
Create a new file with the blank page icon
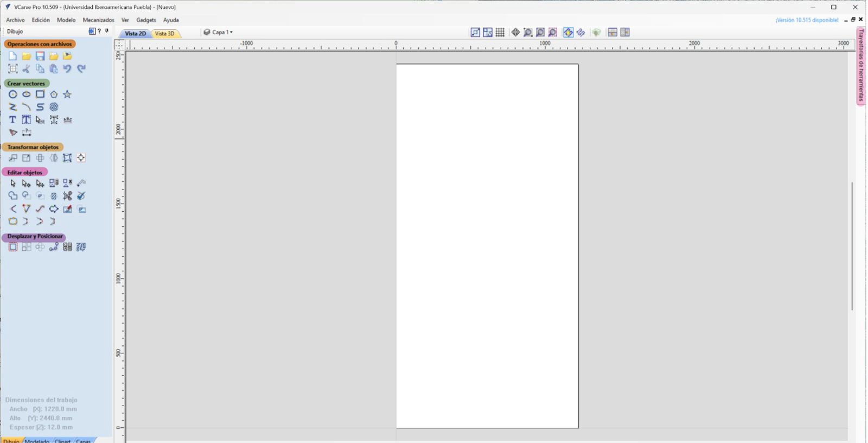(12, 56)
